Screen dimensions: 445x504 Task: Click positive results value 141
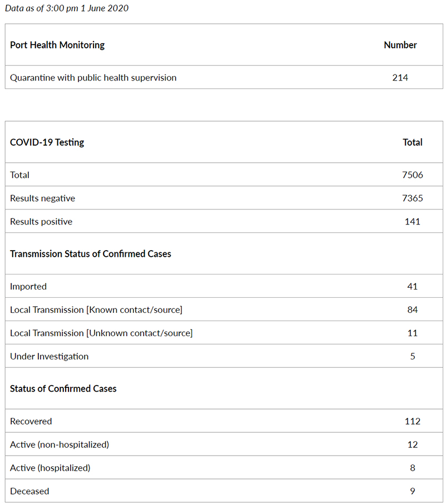tap(413, 222)
